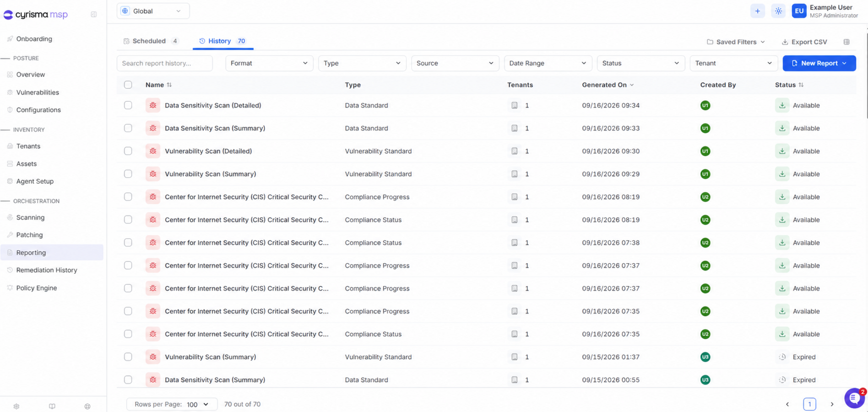Click the New Report button

tap(819, 63)
